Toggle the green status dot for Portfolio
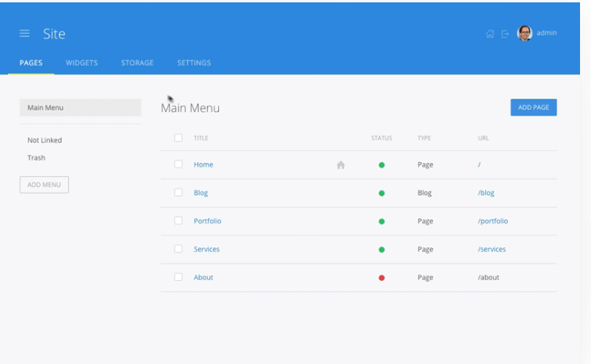The width and height of the screenshot is (591, 364). tap(382, 222)
